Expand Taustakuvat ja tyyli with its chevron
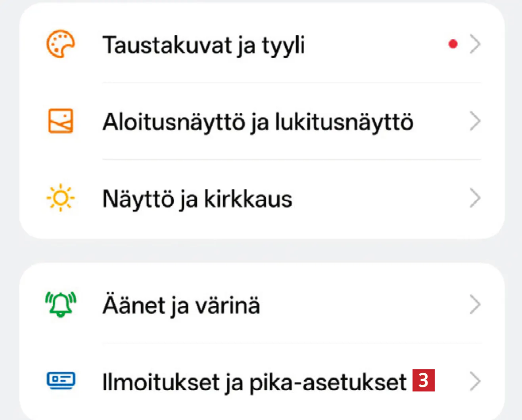Image resolution: width=522 pixels, height=420 pixels. [x=475, y=44]
